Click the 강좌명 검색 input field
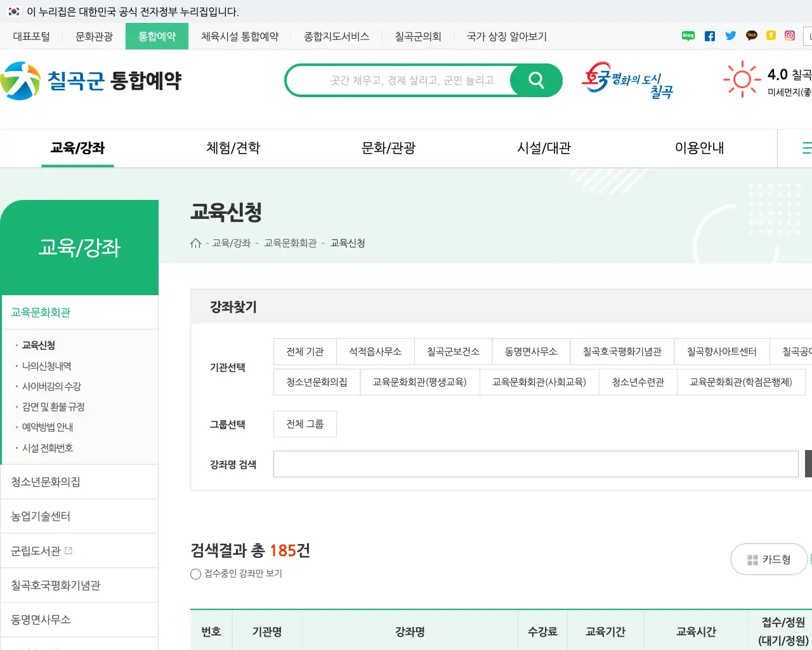Viewport: 812px width, 650px height. tap(535, 464)
